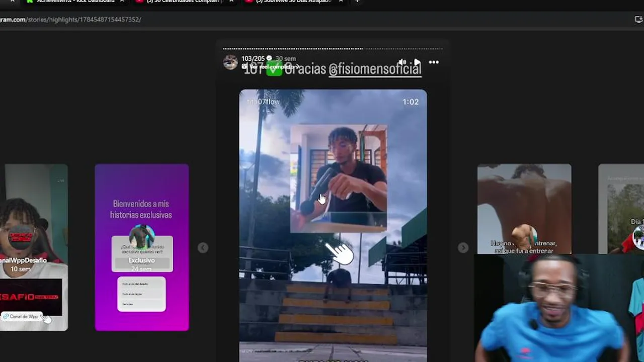Close the 'Sobreviví 50 Días' browser tab
The image size is (644, 362).
341,2
